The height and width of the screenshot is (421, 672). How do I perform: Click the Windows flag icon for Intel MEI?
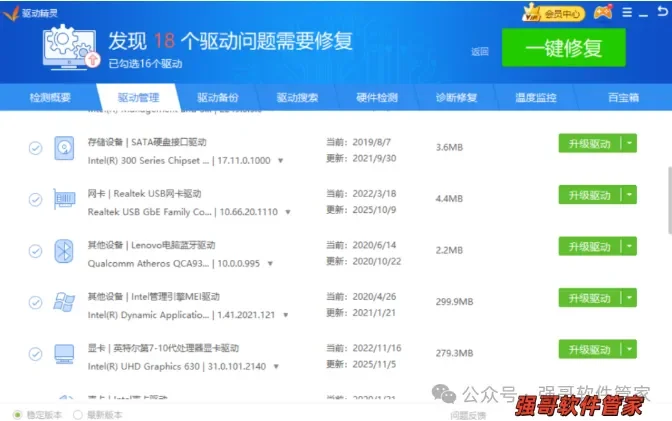(x=64, y=302)
